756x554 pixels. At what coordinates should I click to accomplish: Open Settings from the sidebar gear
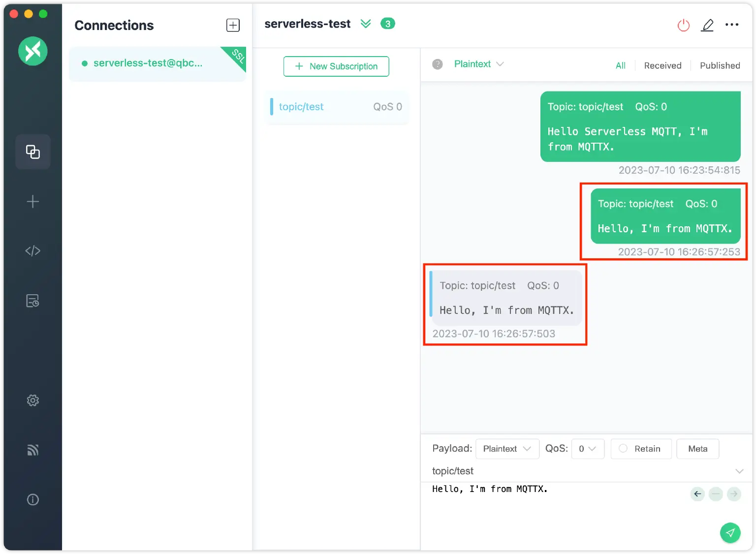tap(32, 400)
